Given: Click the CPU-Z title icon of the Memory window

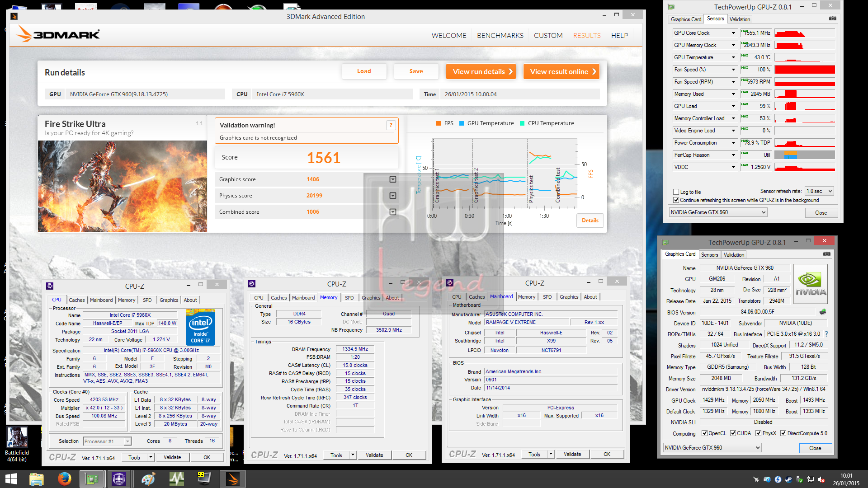Looking at the screenshot, I should coord(252,284).
